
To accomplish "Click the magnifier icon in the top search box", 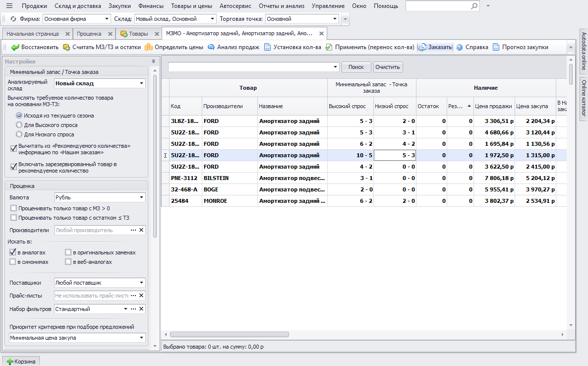I will click(x=474, y=6).
